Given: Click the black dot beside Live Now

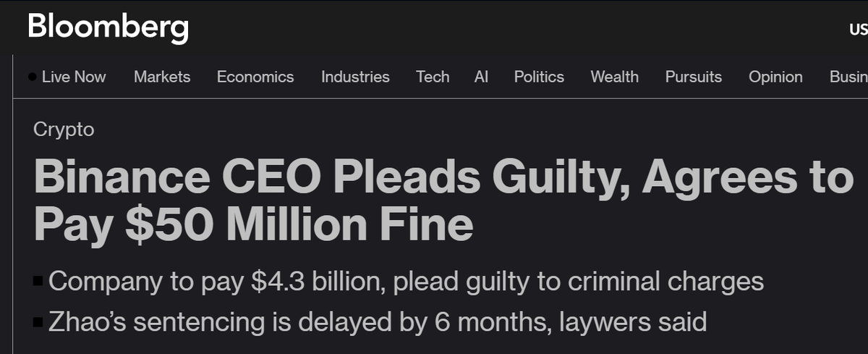Looking at the screenshot, I should [x=33, y=77].
